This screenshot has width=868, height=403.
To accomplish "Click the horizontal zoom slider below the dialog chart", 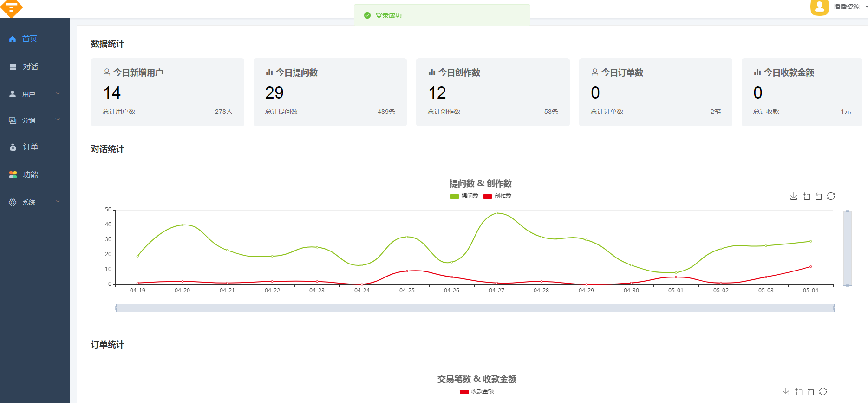I will click(x=475, y=308).
